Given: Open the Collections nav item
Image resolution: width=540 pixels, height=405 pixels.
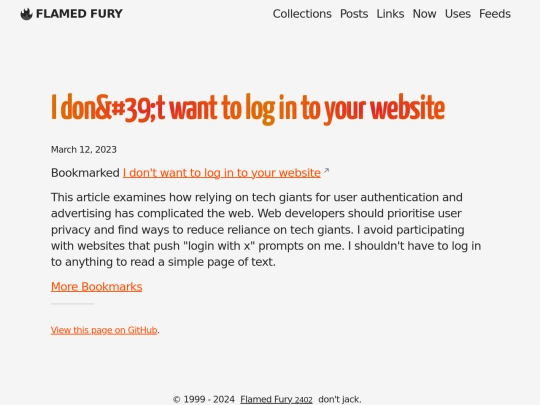Looking at the screenshot, I should pyautogui.click(x=302, y=14).
